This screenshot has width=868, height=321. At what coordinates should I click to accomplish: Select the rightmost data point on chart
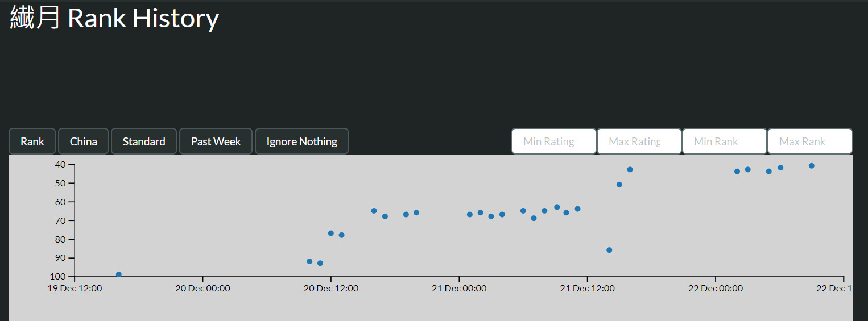pos(812,166)
